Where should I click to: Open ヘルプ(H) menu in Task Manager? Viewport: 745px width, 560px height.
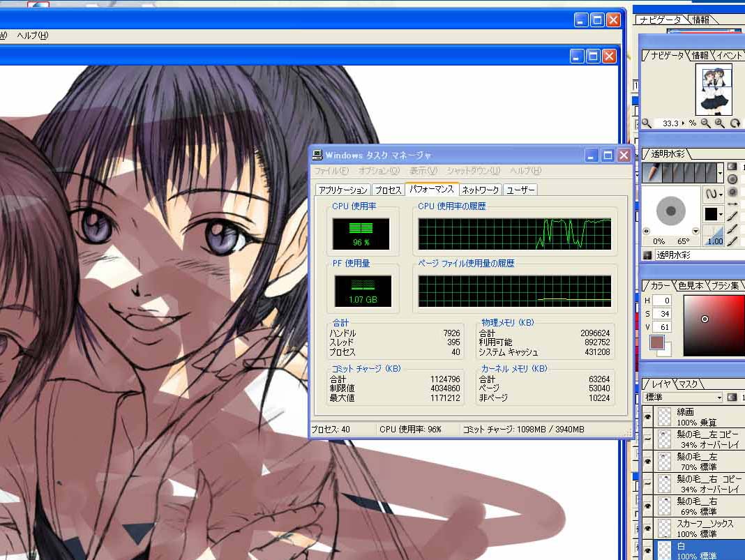point(525,171)
